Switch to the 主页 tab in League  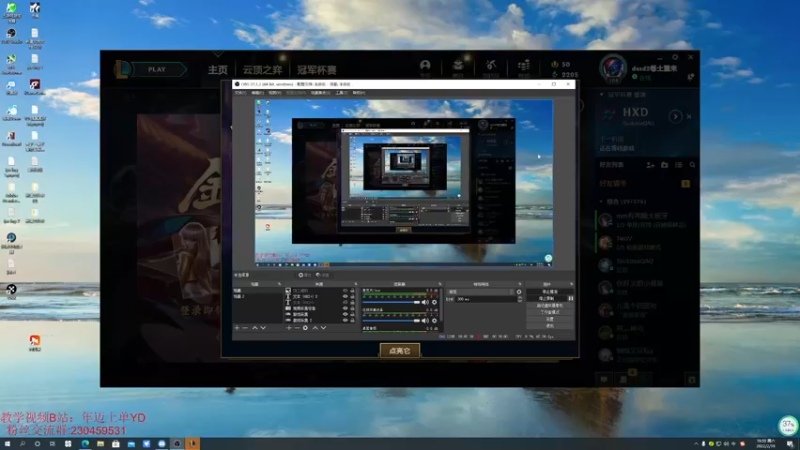(x=218, y=70)
